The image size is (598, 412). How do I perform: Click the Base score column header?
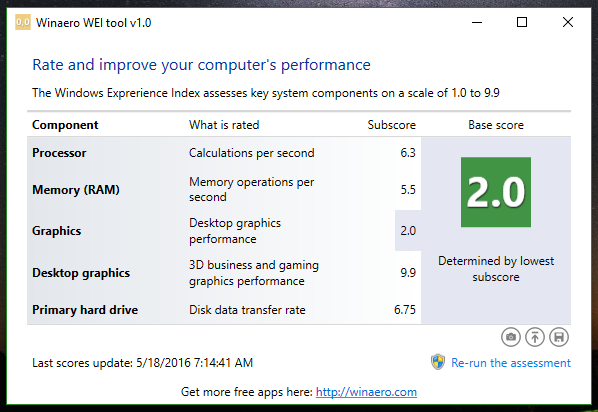496,125
